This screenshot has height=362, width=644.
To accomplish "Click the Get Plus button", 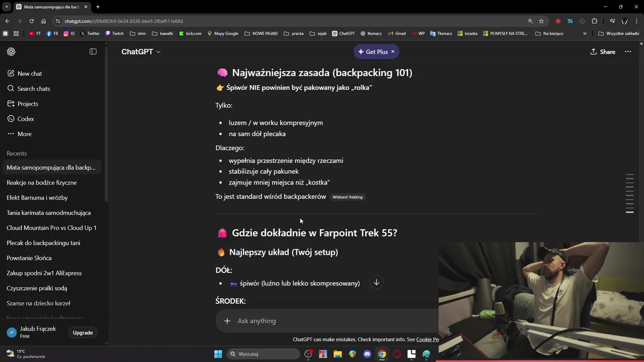I will [373, 52].
